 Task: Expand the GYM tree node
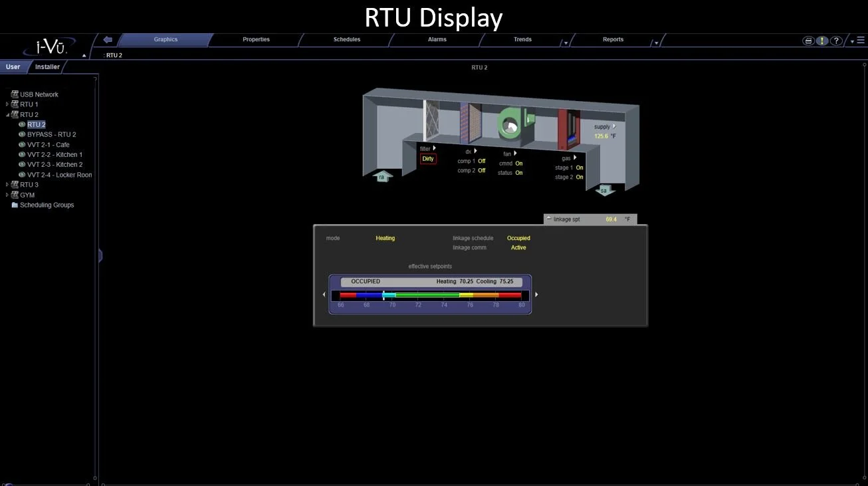point(7,195)
